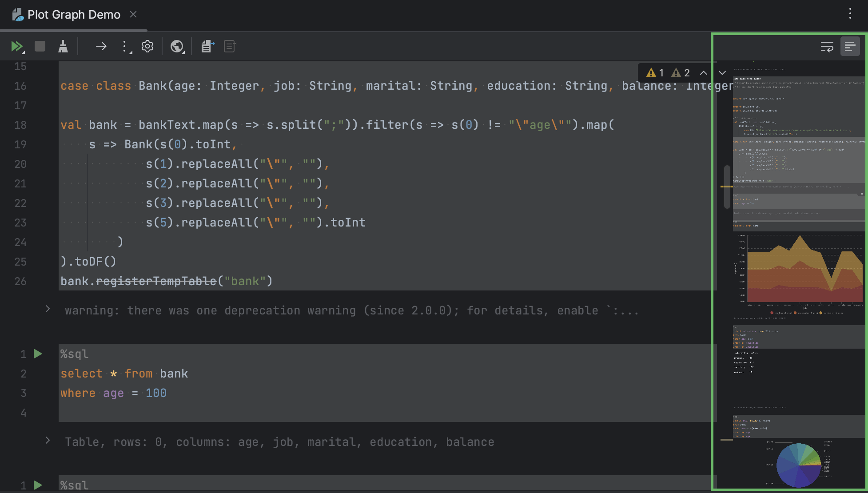Screen dimensions: 868x493
Task: Open the three-dots options dropdown
Action: (125, 46)
